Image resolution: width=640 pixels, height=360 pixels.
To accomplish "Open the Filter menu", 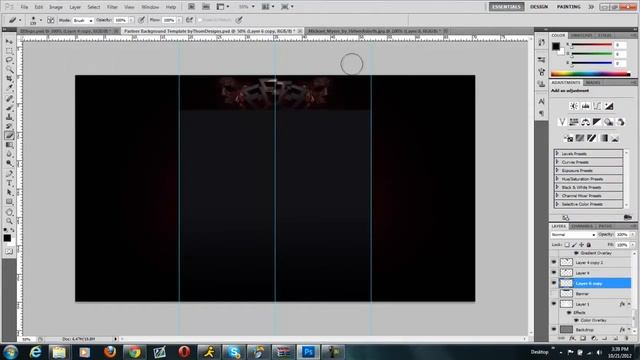I will point(112,7).
